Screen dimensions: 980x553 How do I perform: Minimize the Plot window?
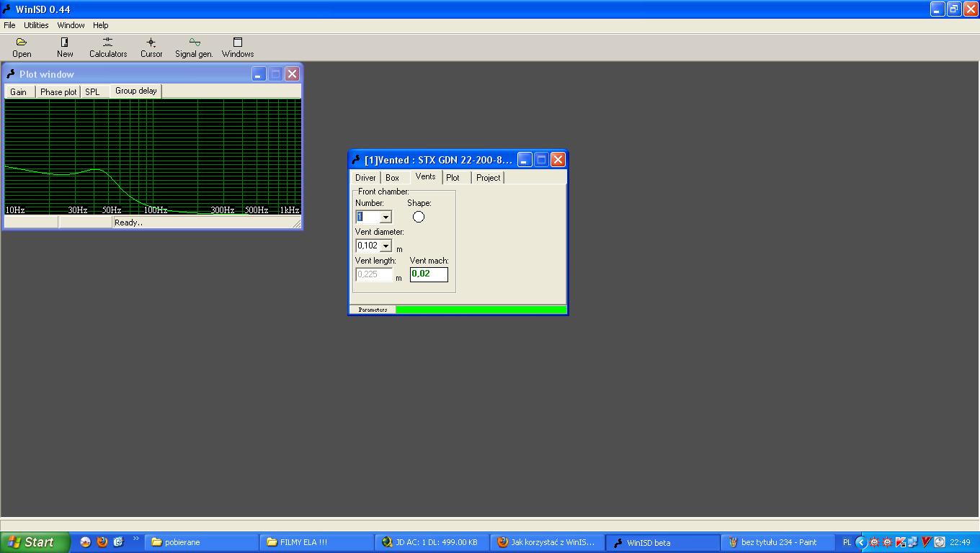[x=259, y=74]
